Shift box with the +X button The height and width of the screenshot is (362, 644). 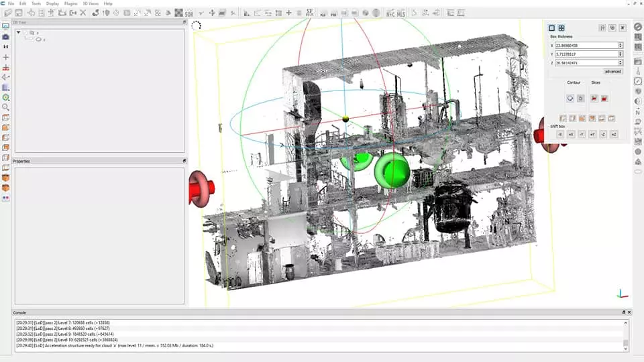click(570, 134)
